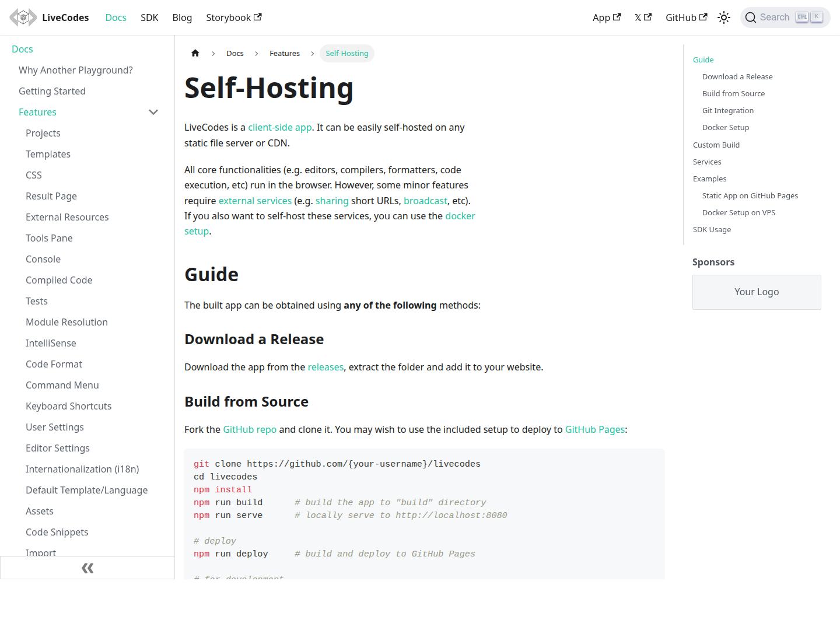Click the Features breadcrumb

click(285, 53)
